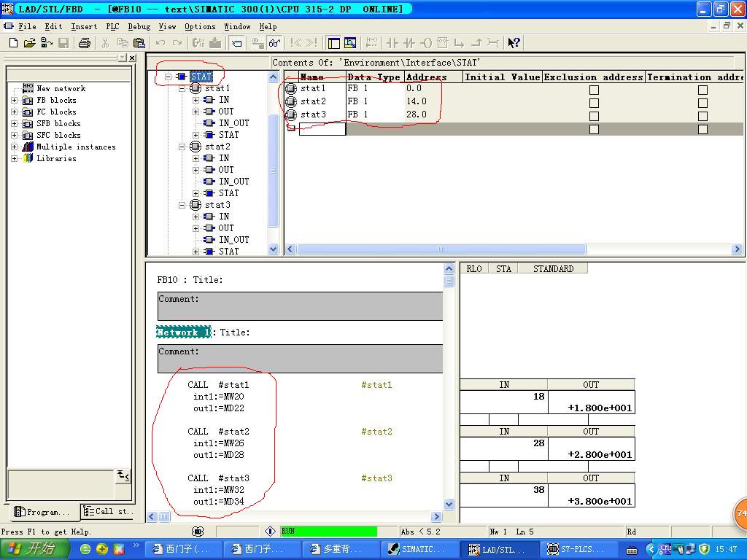Switch to the Call structure tab
Screen dimensions: 747x560
[107, 511]
